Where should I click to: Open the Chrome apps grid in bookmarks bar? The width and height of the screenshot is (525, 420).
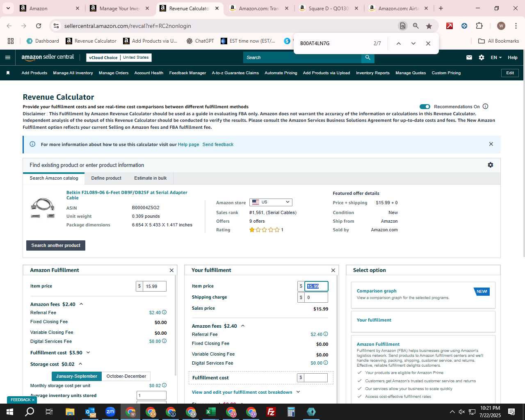point(11,41)
